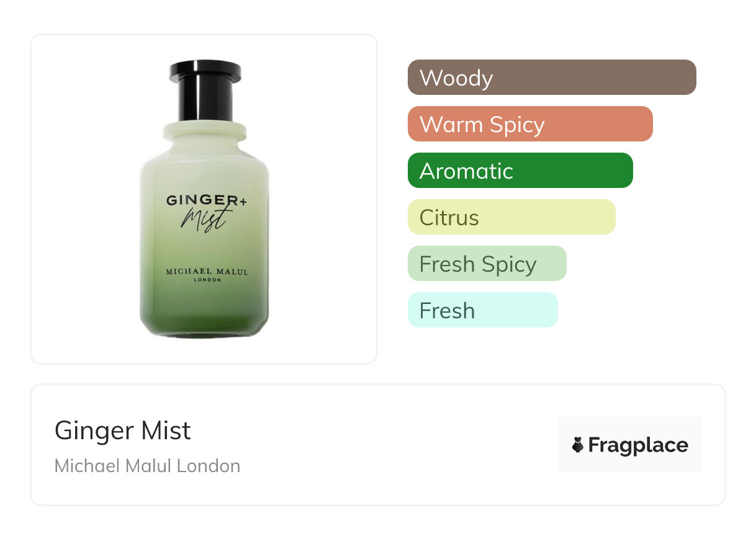Click the GINGER+ text on the bottle
Viewport: 756px width, 536px height.
tap(205, 201)
